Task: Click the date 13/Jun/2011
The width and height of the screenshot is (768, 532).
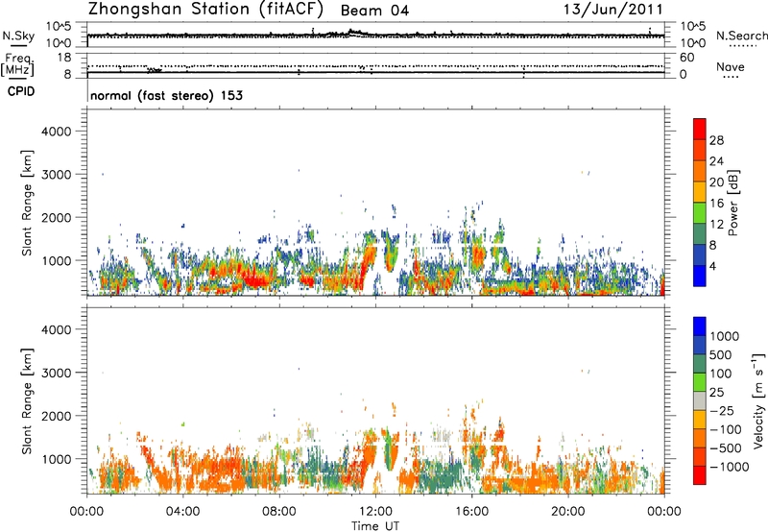Action: click(613, 10)
